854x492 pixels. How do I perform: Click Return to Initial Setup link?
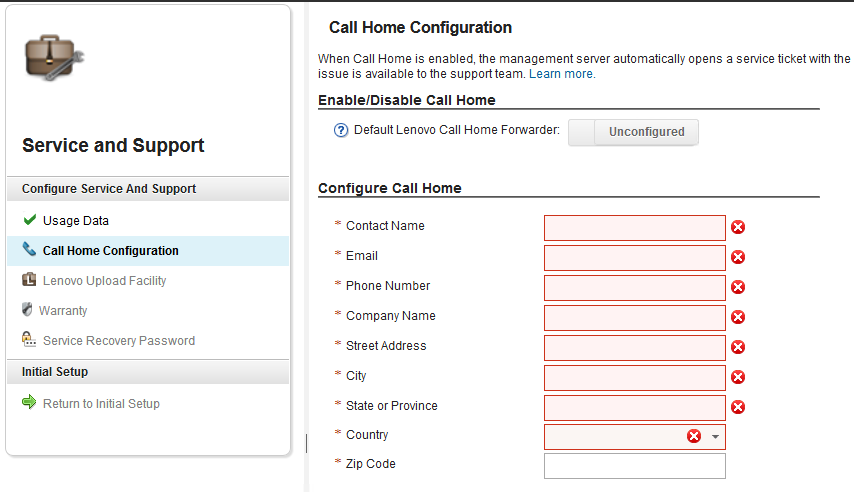[x=101, y=404]
